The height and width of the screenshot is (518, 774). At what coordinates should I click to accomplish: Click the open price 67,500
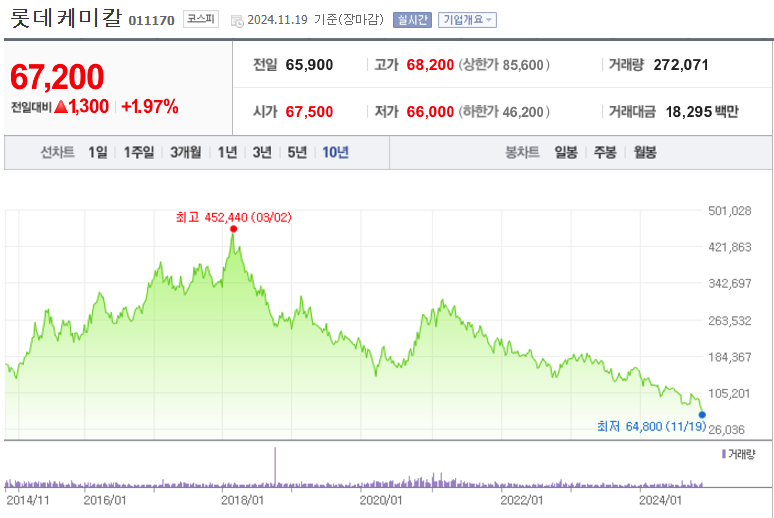click(309, 112)
